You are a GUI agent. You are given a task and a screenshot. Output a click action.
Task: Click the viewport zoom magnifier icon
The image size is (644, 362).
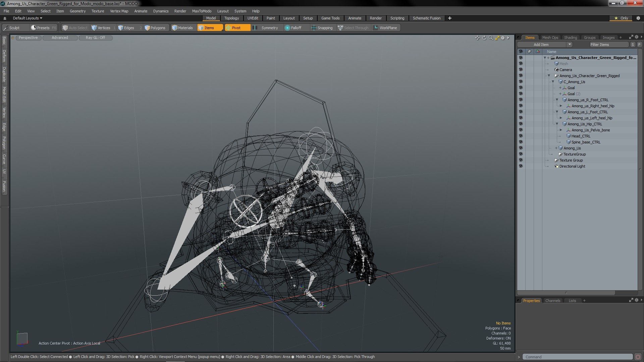pyautogui.click(x=491, y=38)
